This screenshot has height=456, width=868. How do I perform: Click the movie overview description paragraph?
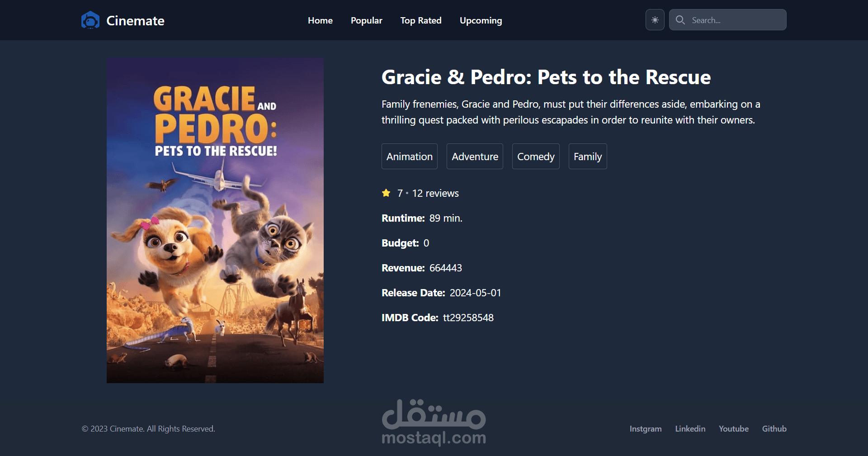pyautogui.click(x=571, y=112)
